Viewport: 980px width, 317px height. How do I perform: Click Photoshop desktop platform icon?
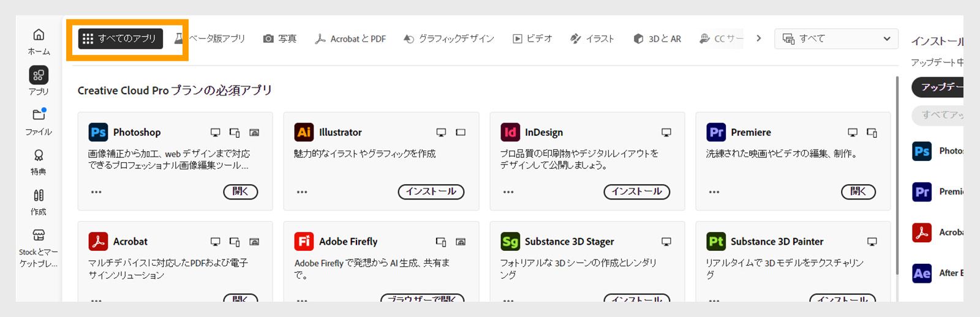[x=215, y=132]
